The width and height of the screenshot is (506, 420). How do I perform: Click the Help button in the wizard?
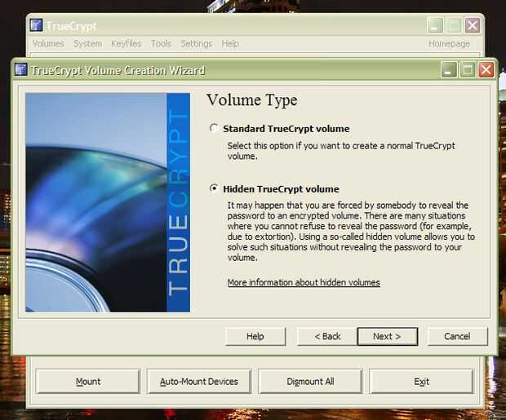pos(255,336)
